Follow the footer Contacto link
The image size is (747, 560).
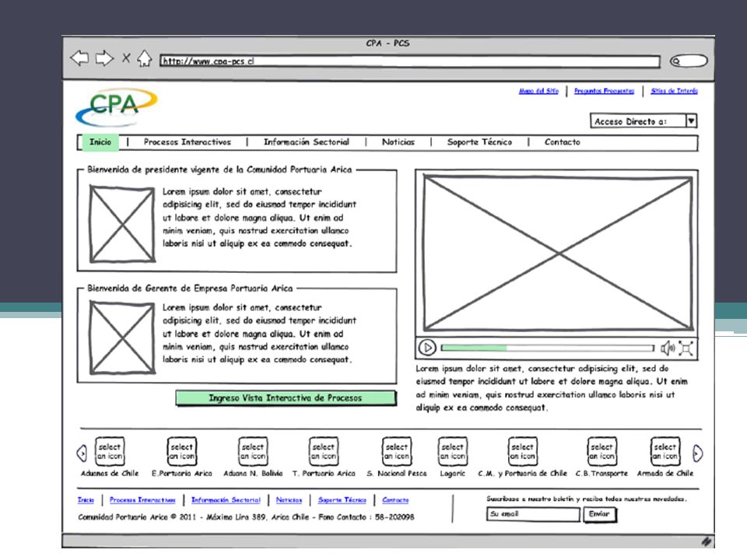click(395, 500)
